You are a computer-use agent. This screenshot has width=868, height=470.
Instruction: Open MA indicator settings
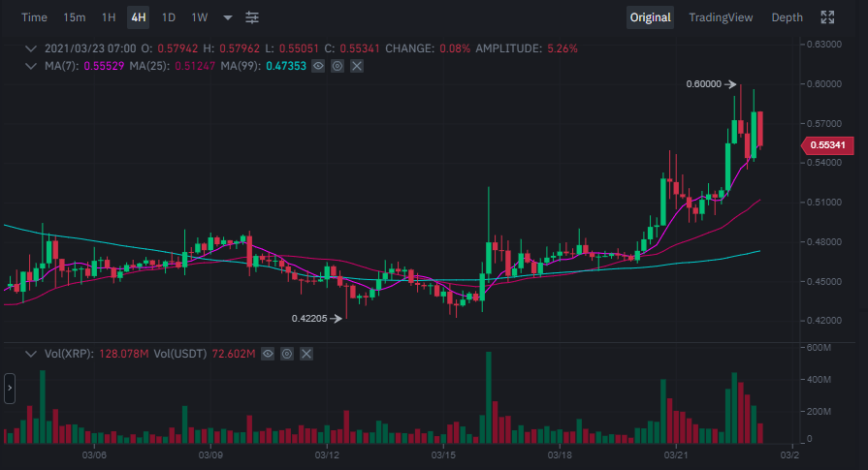click(x=338, y=66)
